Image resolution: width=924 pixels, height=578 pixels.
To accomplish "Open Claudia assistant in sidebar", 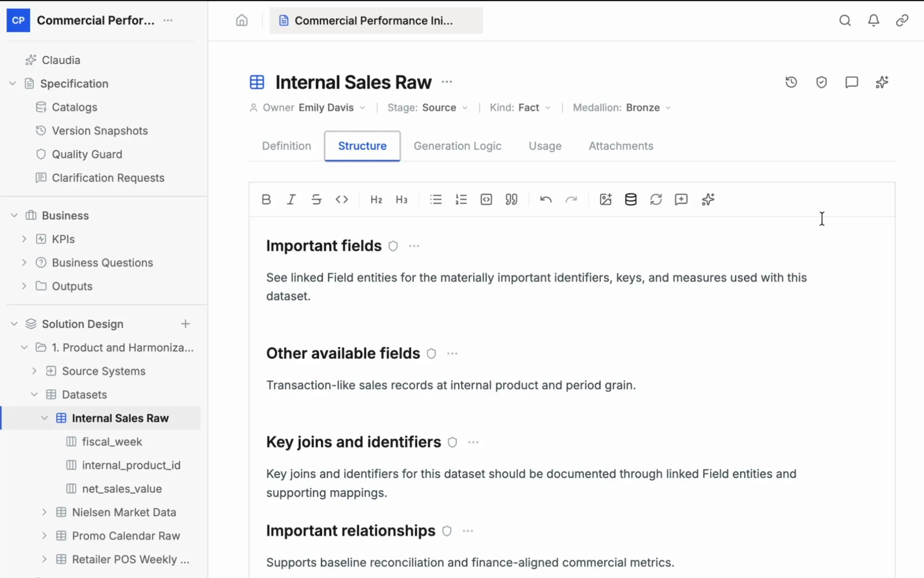I will point(61,60).
